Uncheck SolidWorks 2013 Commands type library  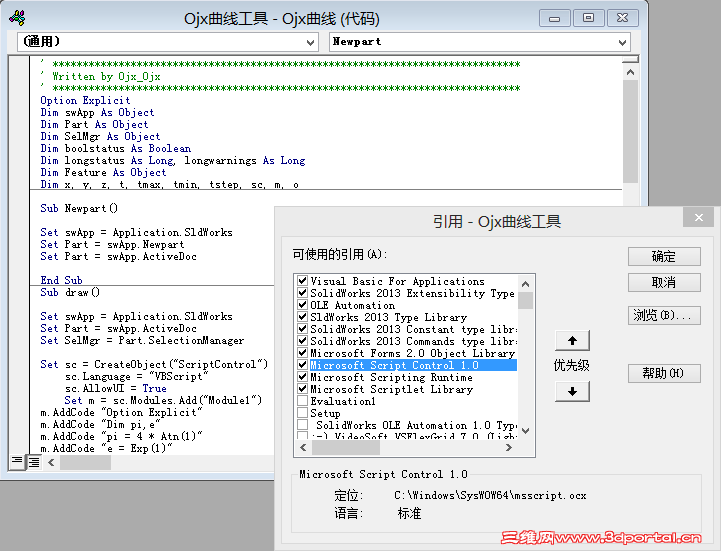[x=303, y=340]
